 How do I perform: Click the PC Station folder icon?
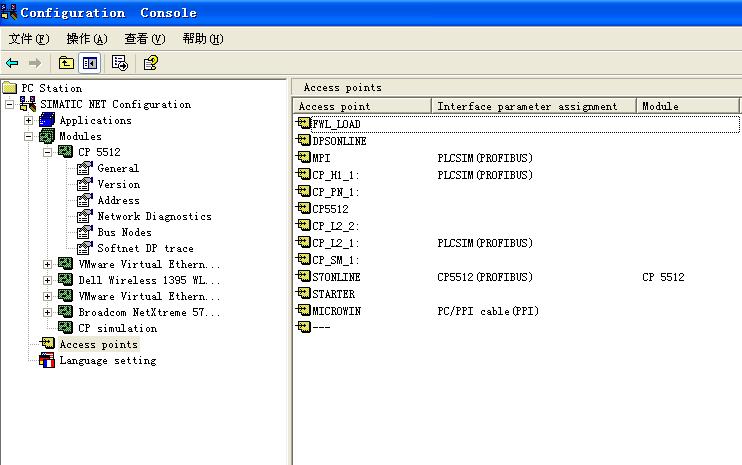9,88
